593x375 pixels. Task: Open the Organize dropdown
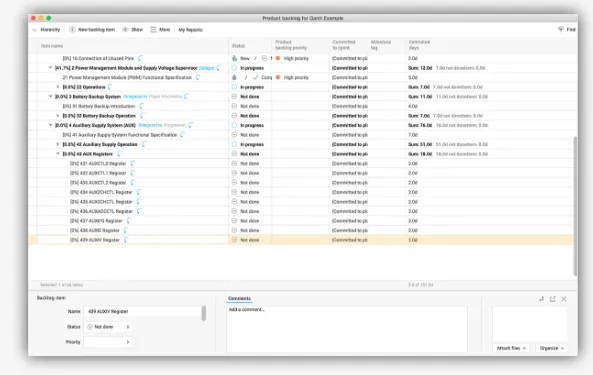click(x=552, y=348)
